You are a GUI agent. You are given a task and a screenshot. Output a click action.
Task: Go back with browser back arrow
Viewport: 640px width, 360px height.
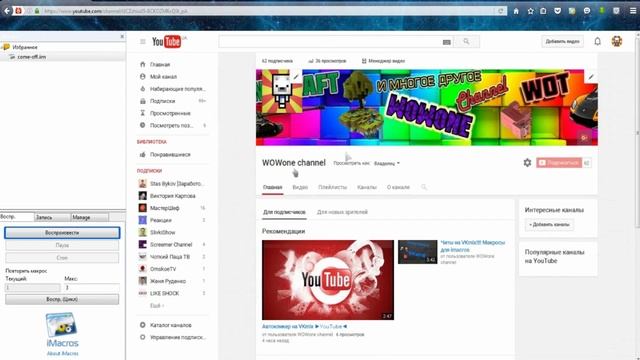click(7, 11)
